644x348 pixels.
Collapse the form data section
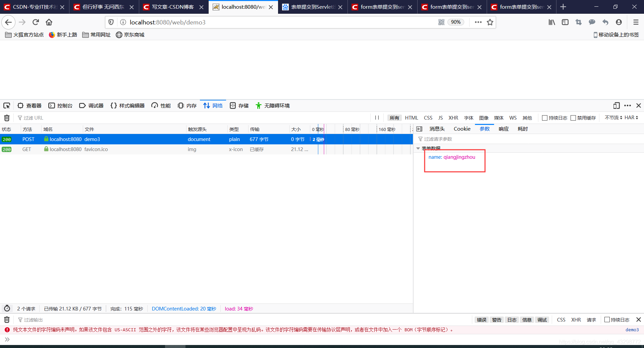click(x=418, y=148)
